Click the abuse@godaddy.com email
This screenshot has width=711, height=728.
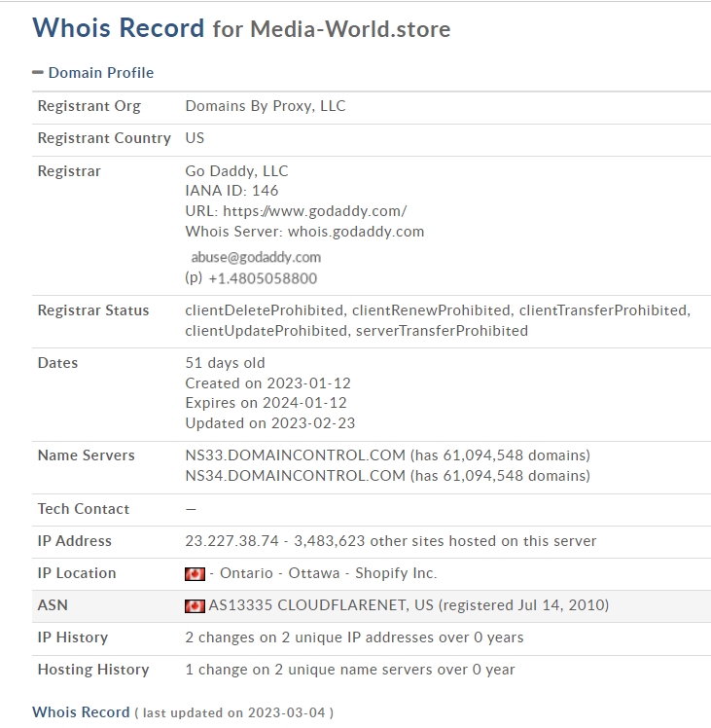(x=256, y=257)
